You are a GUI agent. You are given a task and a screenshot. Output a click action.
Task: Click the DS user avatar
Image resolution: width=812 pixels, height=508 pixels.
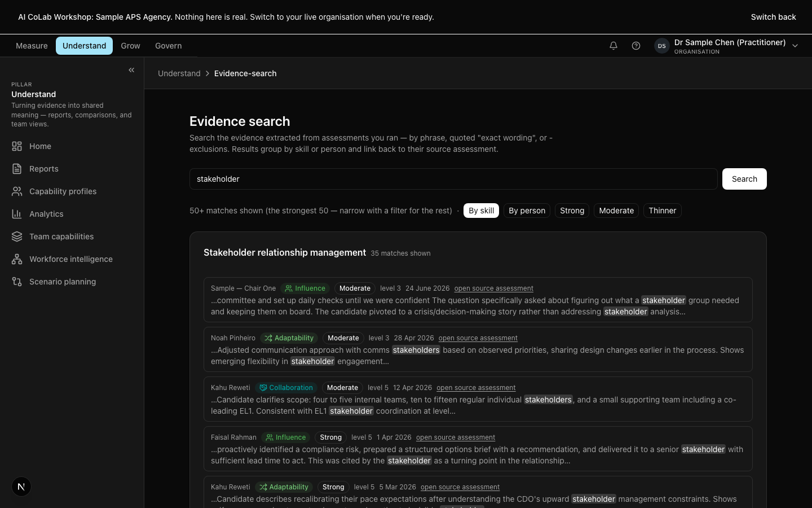coord(662,46)
